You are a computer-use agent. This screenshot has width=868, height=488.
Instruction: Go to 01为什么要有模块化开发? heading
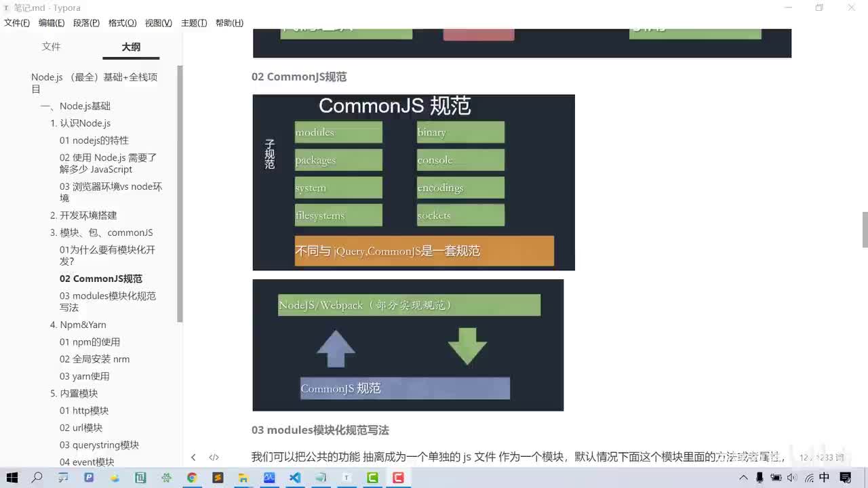point(107,256)
